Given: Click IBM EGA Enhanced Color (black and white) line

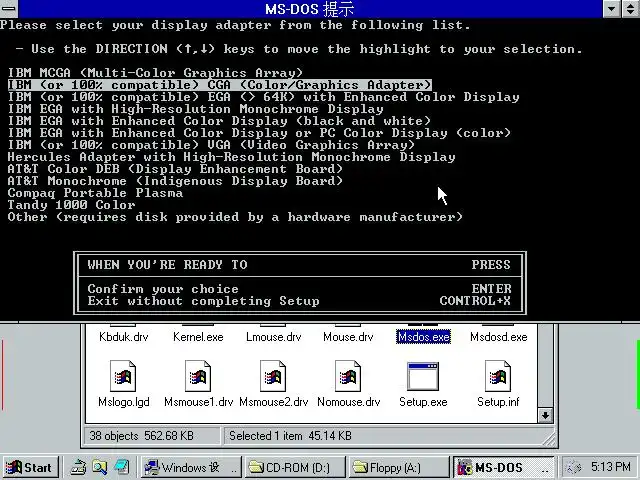Looking at the screenshot, I should click(219, 121).
